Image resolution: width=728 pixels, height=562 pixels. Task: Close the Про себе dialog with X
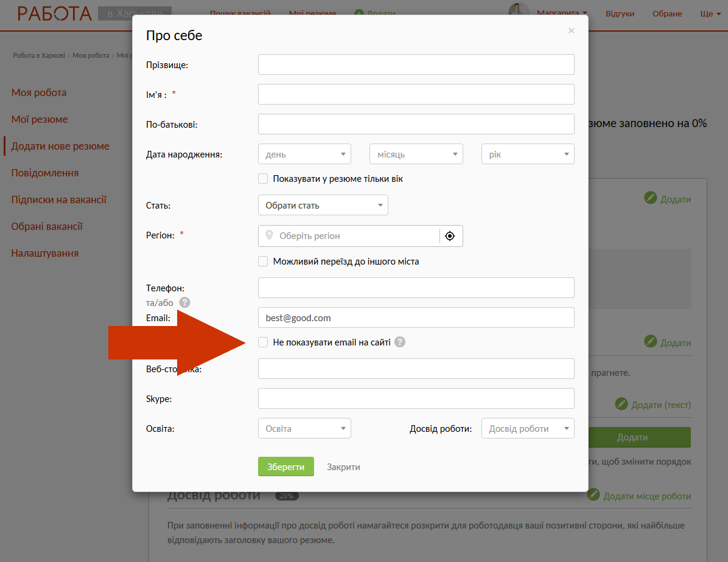pos(571,30)
